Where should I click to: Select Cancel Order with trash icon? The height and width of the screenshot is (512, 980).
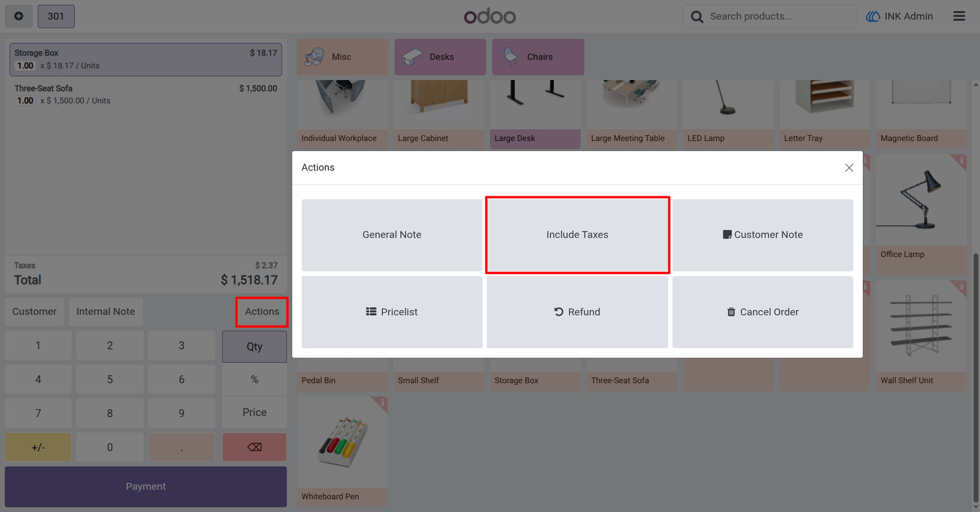click(763, 312)
